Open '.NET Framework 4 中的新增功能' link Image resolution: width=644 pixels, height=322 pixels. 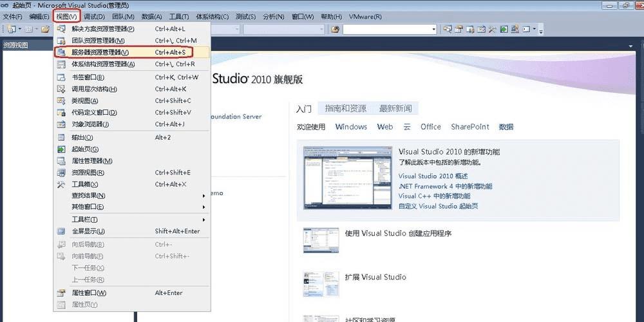(x=445, y=186)
